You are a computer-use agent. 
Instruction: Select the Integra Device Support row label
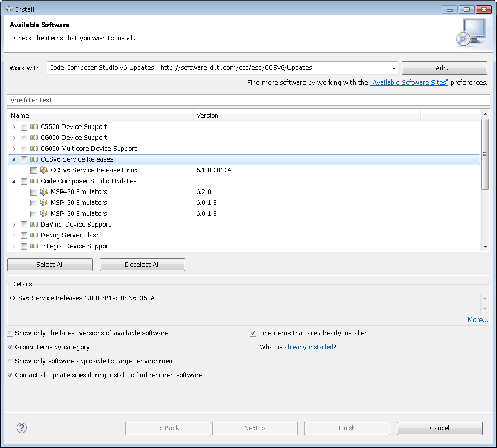(76, 246)
